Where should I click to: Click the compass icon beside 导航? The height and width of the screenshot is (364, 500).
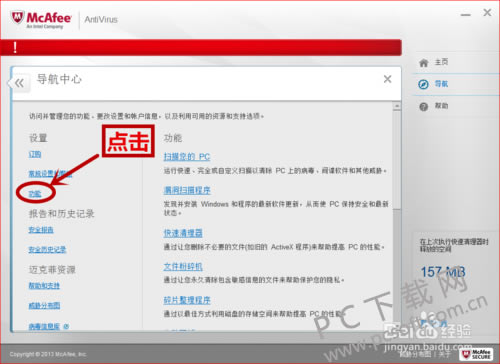coord(423,84)
